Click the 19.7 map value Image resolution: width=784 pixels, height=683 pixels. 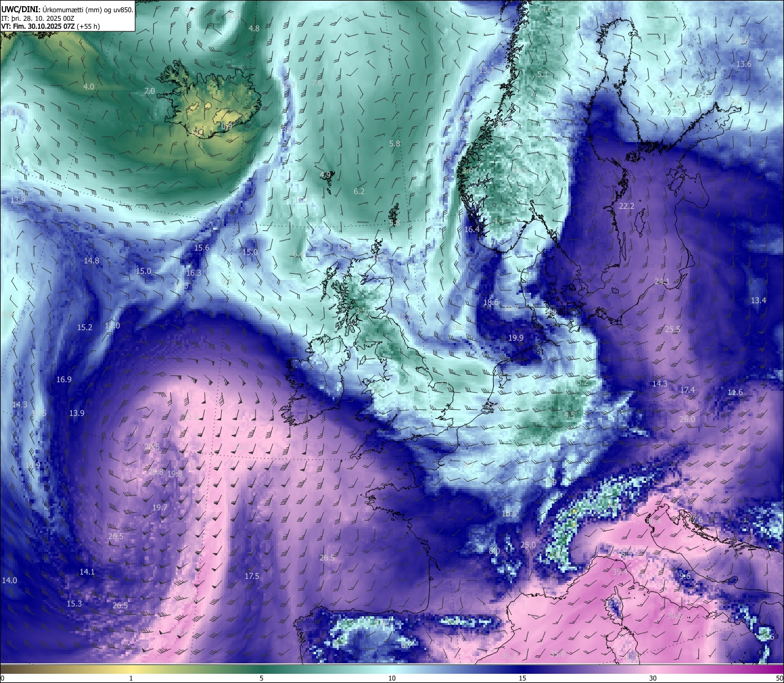(160, 507)
